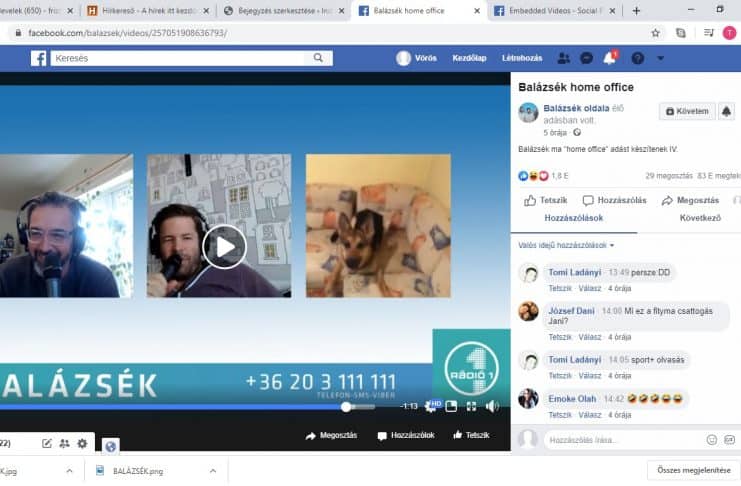Viewport: 741px width, 486px height.
Task: Click the search magnifier button
Action: coord(319,58)
